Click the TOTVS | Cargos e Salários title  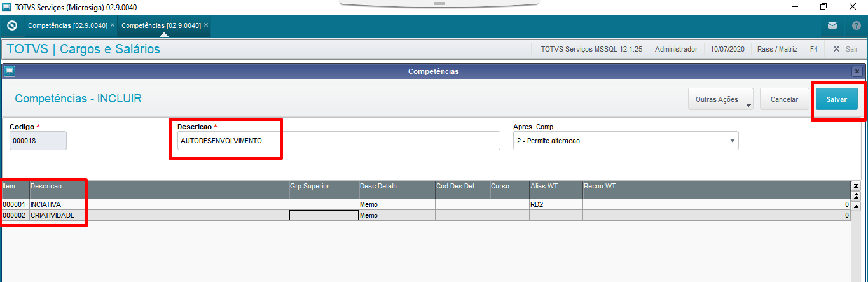(x=83, y=49)
